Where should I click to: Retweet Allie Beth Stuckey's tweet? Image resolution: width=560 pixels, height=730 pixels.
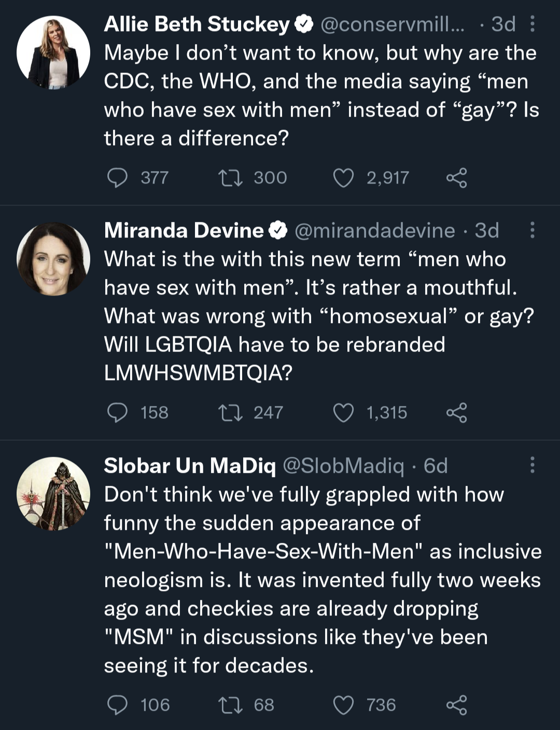click(230, 178)
